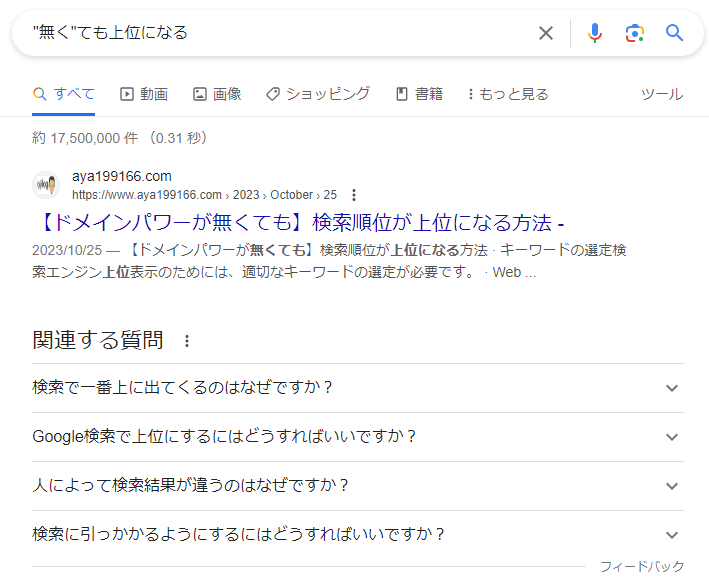Click the フィードバック link
Image resolution: width=709 pixels, height=581 pixels.
click(642, 567)
